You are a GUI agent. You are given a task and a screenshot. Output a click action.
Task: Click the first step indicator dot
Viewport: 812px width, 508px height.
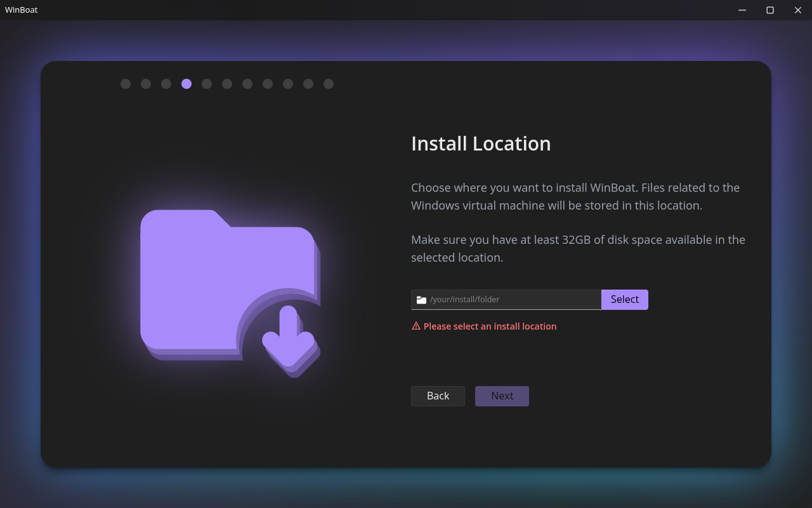126,84
